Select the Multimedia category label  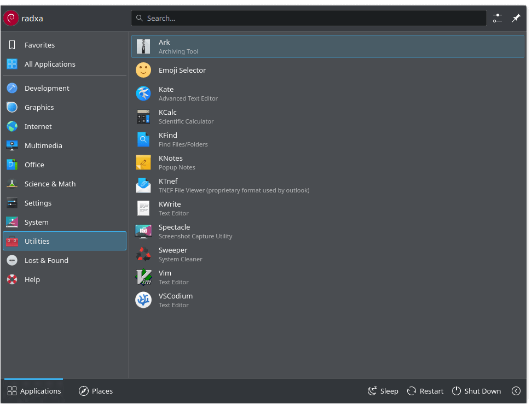tap(43, 146)
